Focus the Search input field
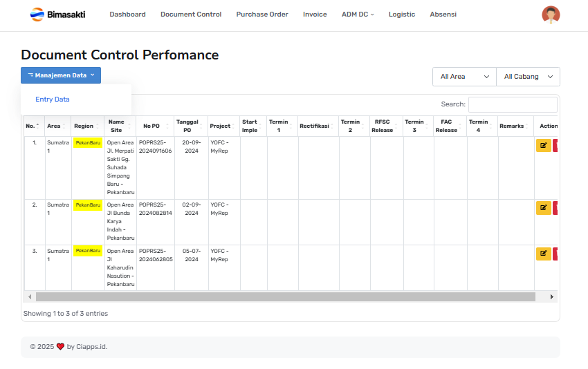This screenshot has width=588, height=369. point(512,104)
